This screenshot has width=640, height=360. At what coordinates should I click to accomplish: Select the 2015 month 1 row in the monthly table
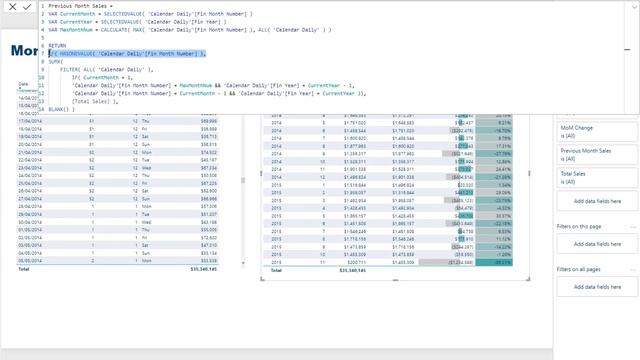(x=388, y=185)
